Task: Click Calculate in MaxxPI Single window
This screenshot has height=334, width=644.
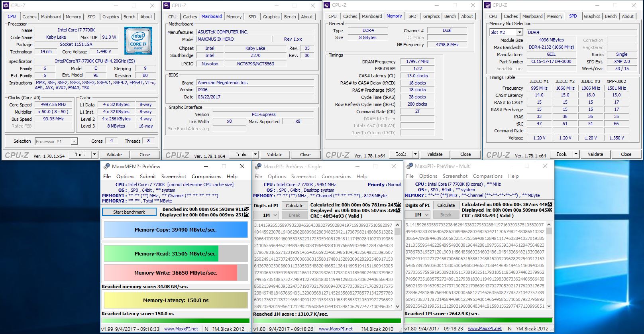Action: pyautogui.click(x=295, y=205)
